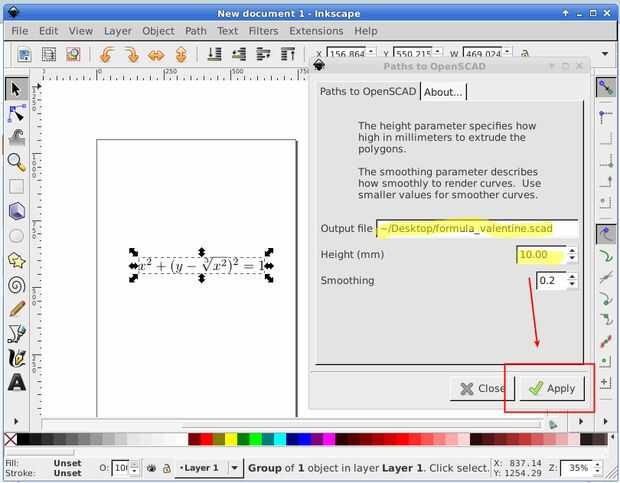Open the Help menu
Viewport: 620px width, 483px height.
coord(365,31)
